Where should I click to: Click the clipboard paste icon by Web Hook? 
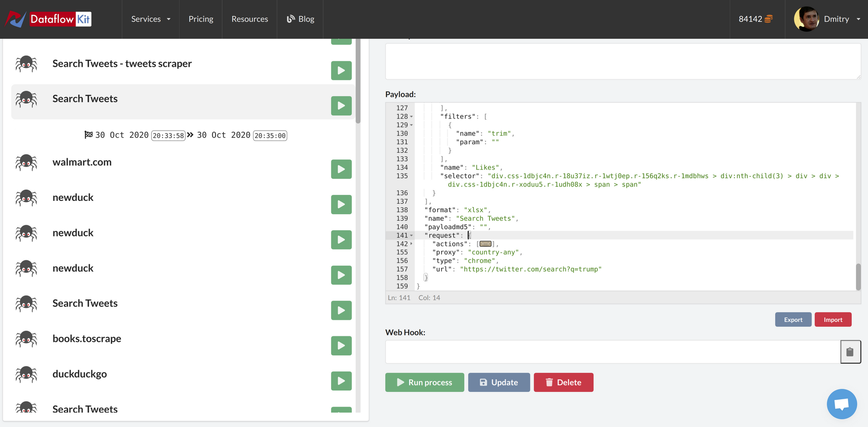tap(850, 351)
